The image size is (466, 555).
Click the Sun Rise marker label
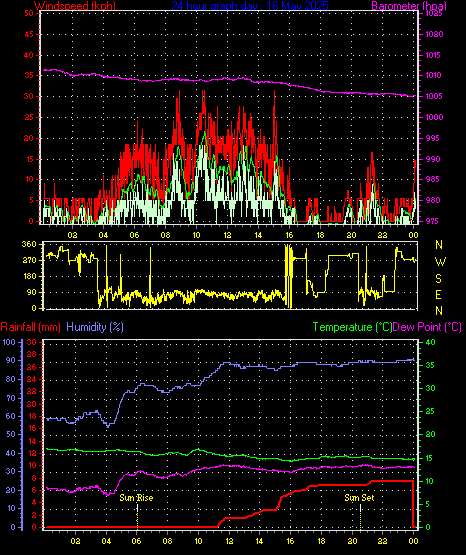pos(136,498)
